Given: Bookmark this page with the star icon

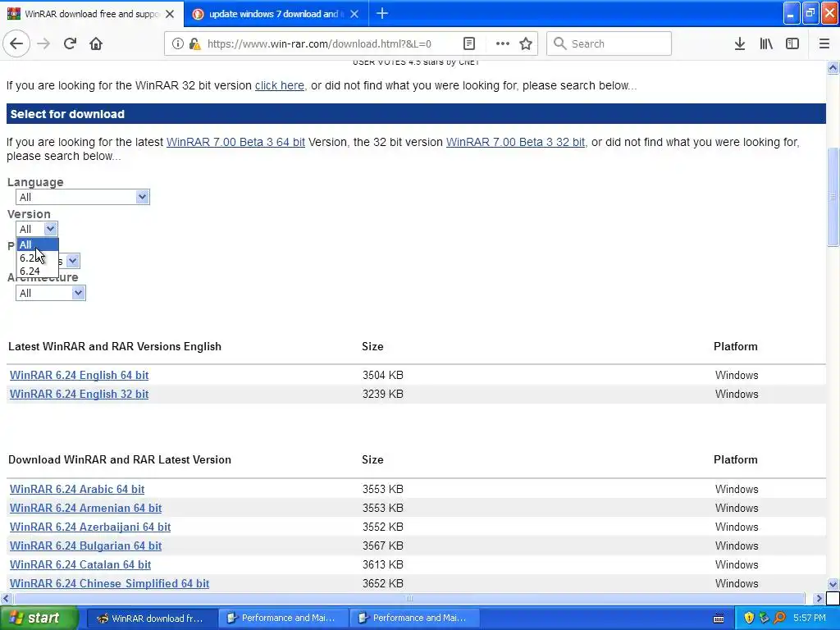Looking at the screenshot, I should pos(526,43).
